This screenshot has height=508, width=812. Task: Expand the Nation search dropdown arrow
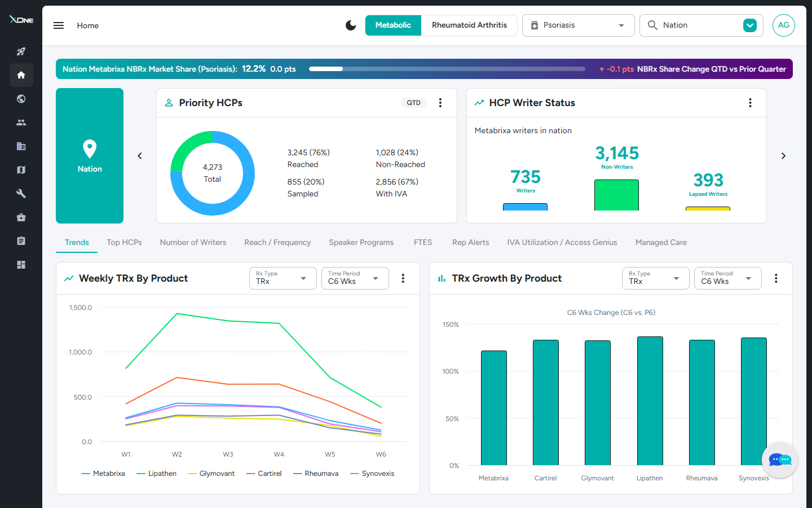(x=750, y=25)
